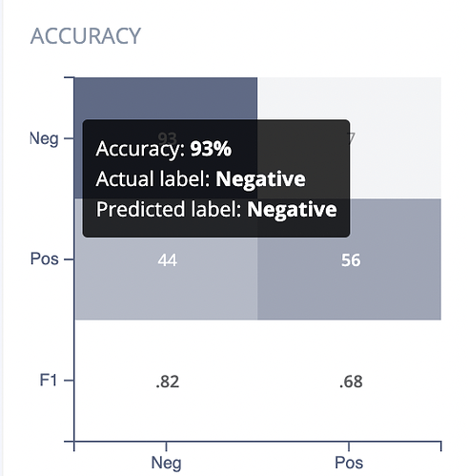
Task: Click the F1 score .68 value
Action: coord(351,382)
